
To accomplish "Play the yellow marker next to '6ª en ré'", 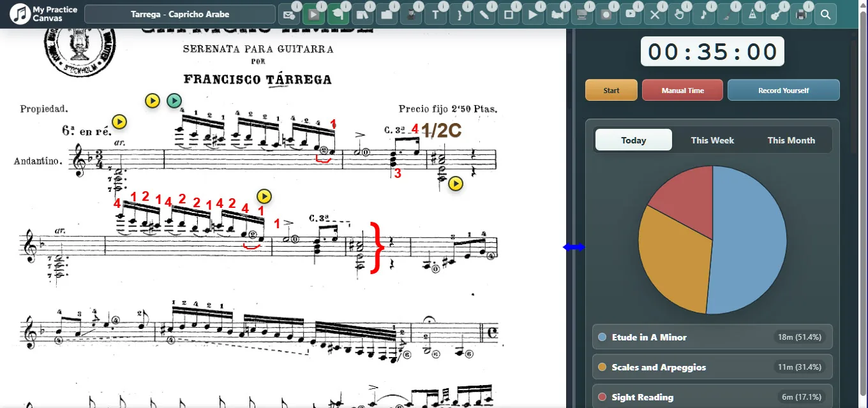I will 119,121.
